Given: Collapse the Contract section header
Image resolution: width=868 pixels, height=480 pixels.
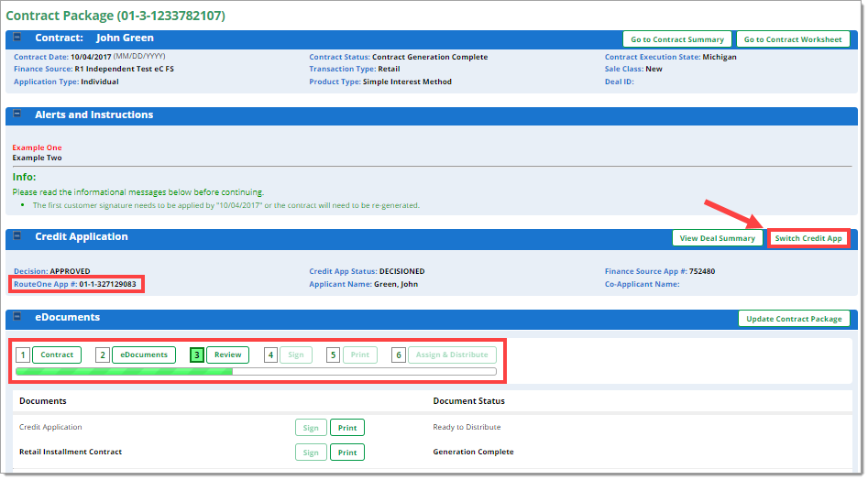Looking at the screenshot, I should pyautogui.click(x=16, y=38).
